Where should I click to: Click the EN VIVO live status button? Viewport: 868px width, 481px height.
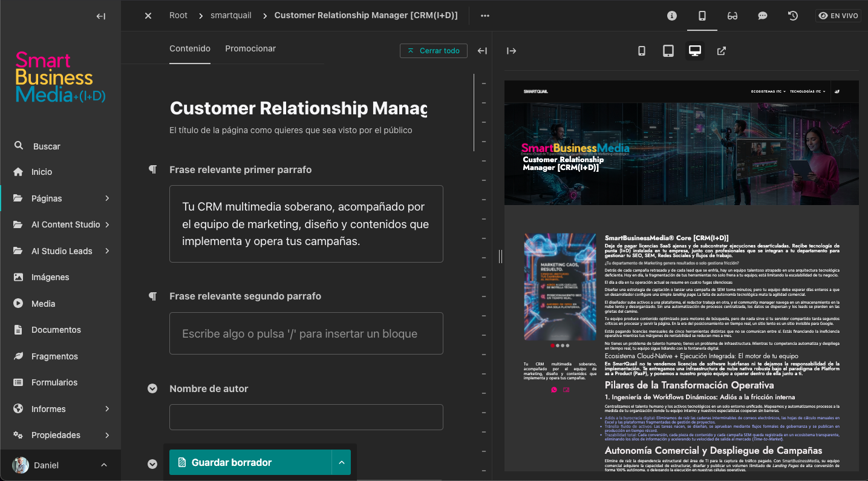[x=838, y=16]
